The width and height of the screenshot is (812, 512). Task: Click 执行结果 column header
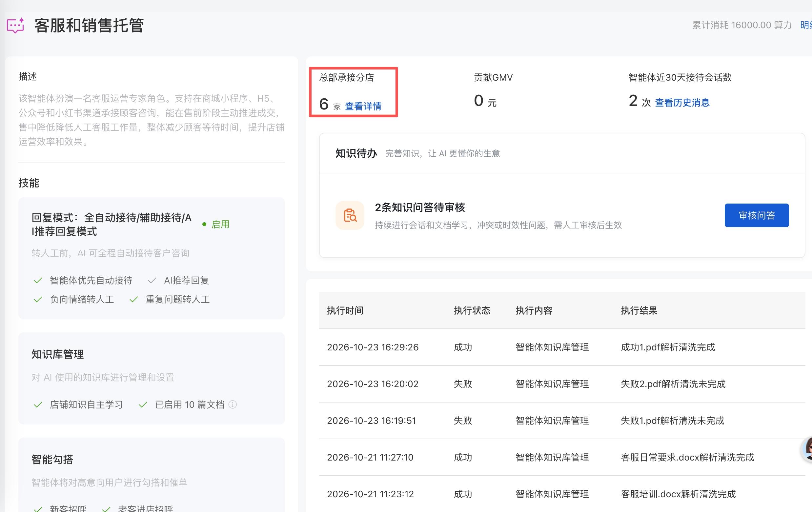coord(639,310)
